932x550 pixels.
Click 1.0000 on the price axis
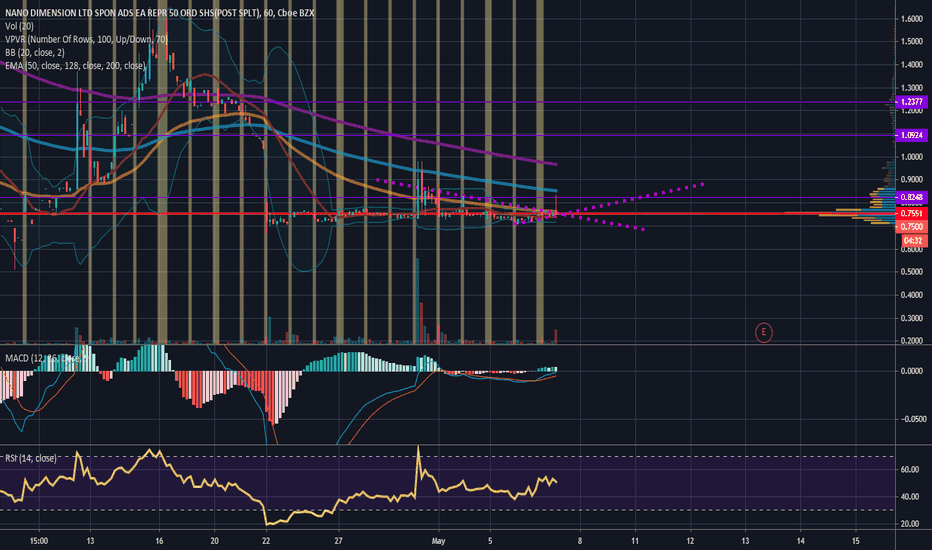(911, 157)
